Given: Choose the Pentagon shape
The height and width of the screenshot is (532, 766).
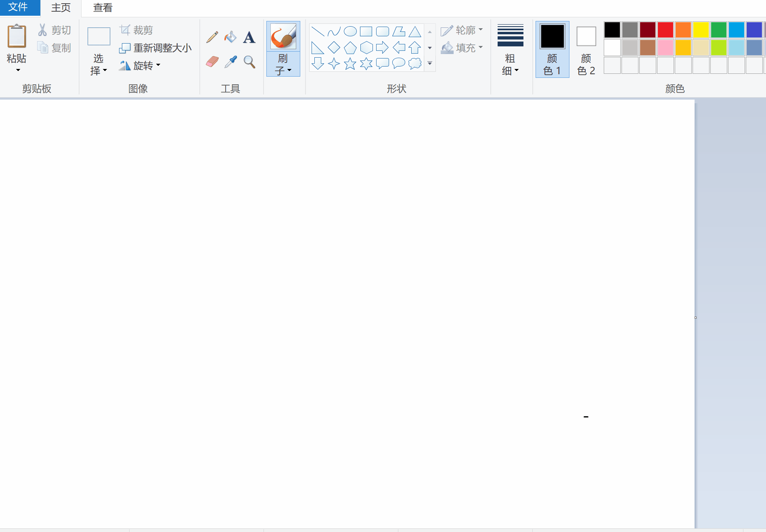Looking at the screenshot, I should pos(350,48).
